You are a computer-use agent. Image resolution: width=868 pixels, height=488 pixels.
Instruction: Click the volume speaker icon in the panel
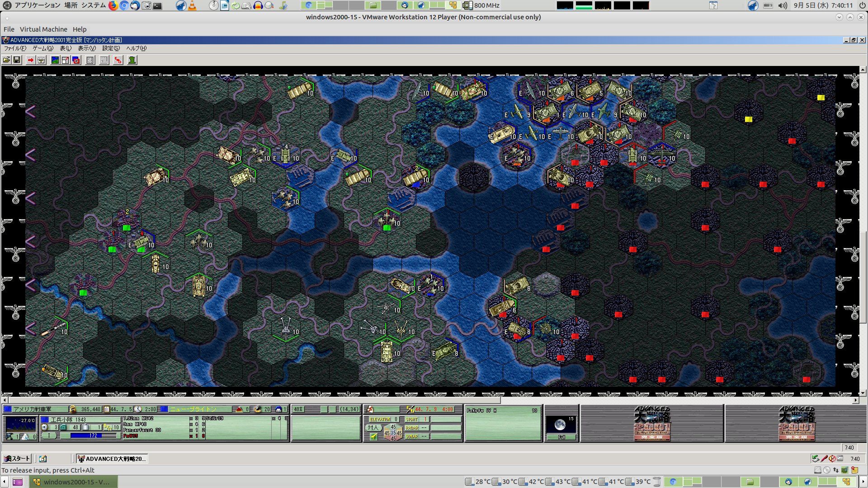[783, 5]
